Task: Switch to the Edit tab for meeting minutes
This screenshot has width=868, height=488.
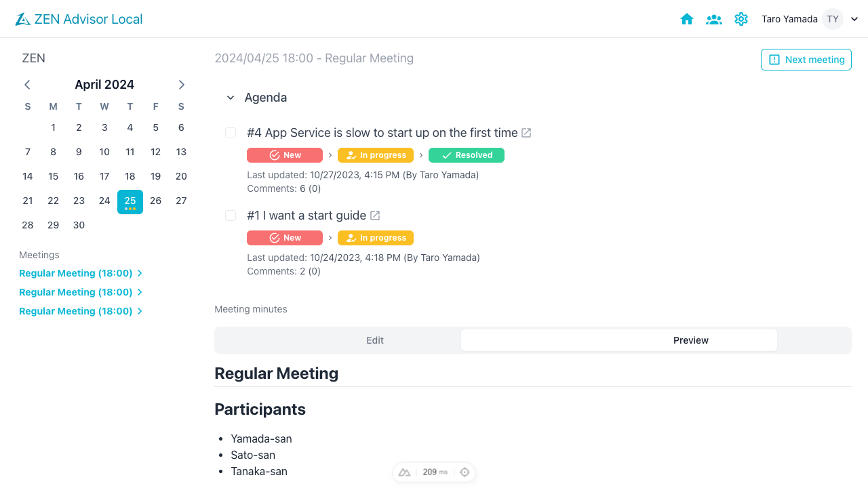Action: pyautogui.click(x=374, y=340)
